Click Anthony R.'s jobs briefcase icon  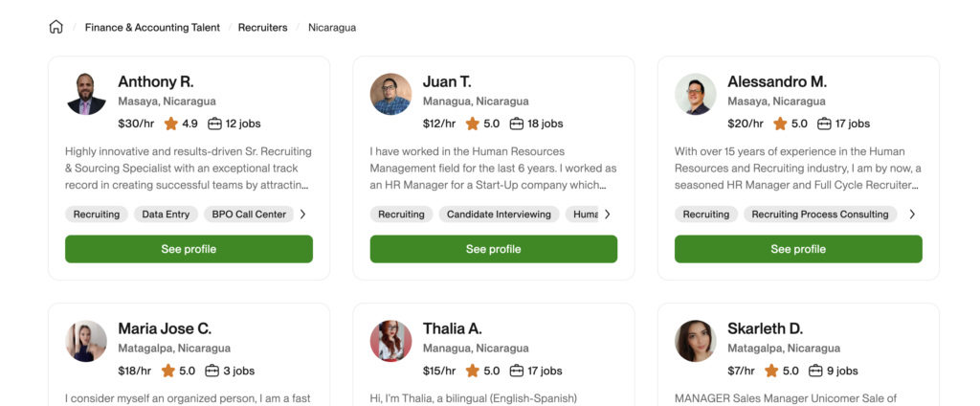click(x=215, y=124)
